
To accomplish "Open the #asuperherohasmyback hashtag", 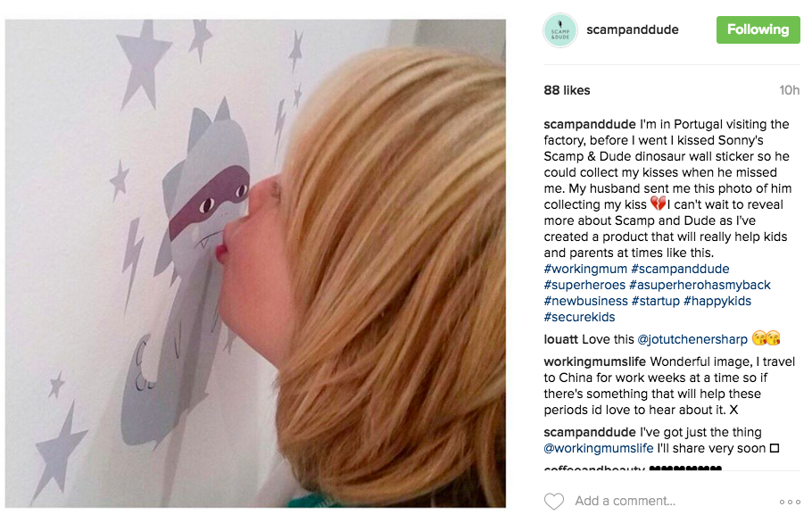I will [x=700, y=285].
